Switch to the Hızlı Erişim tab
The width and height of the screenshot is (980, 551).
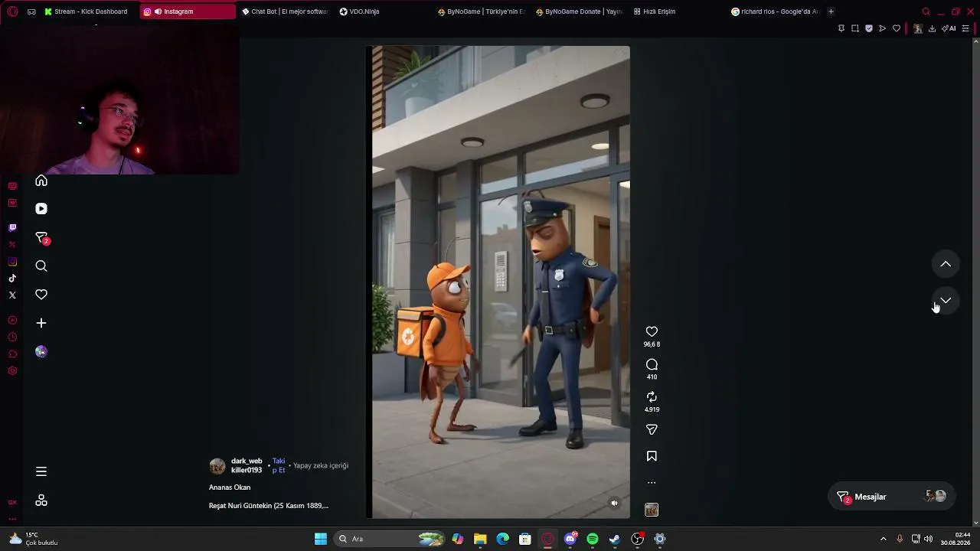(x=677, y=11)
